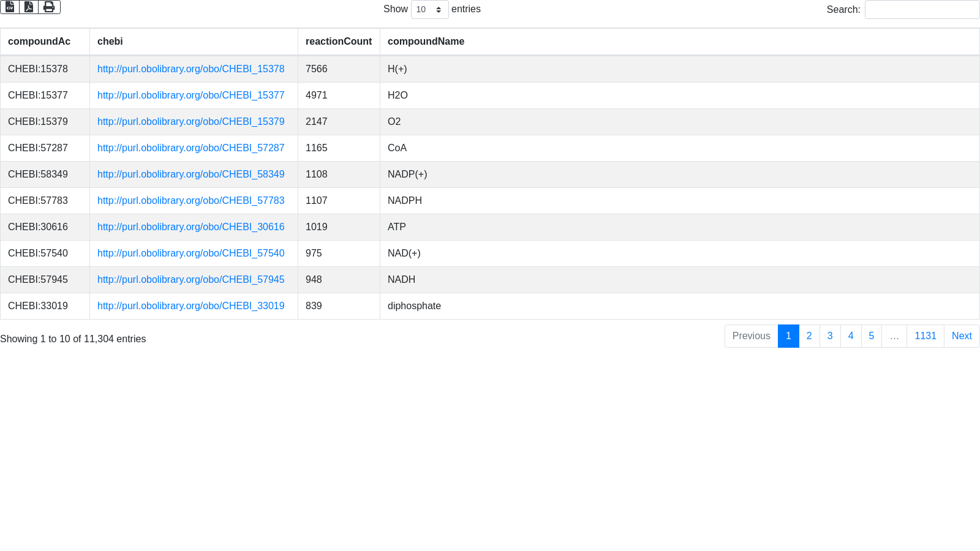Jump to page 5 of results
Screen dimensions: 980x551
coord(871,336)
